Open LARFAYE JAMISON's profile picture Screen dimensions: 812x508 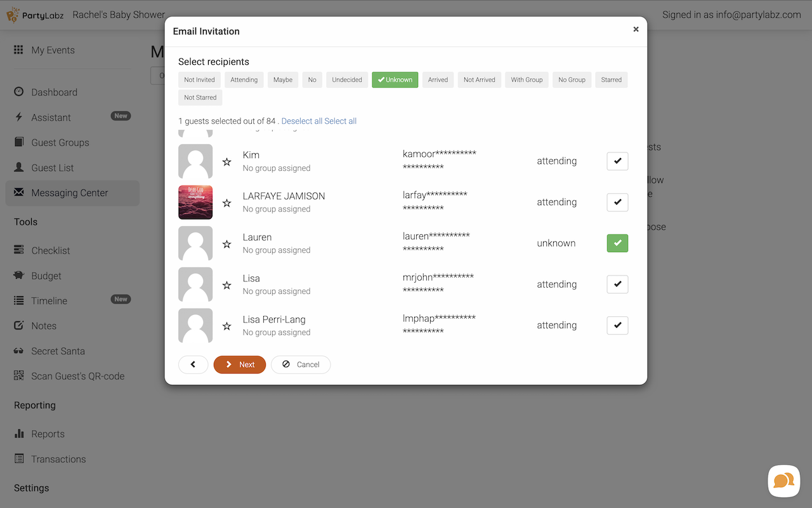195,203
